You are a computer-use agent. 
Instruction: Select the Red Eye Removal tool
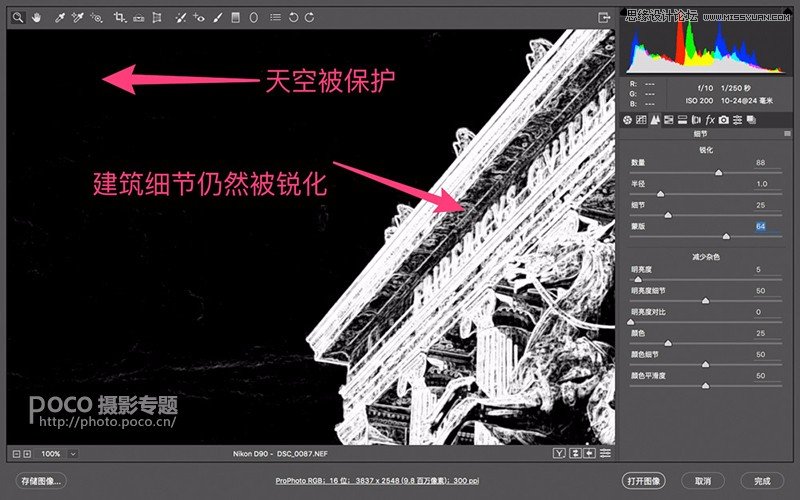[x=199, y=18]
